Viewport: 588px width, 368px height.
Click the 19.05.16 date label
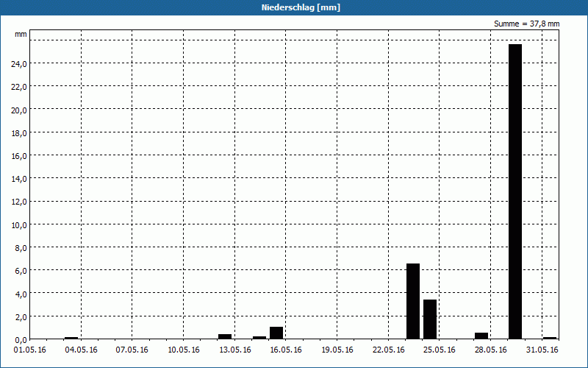point(337,350)
